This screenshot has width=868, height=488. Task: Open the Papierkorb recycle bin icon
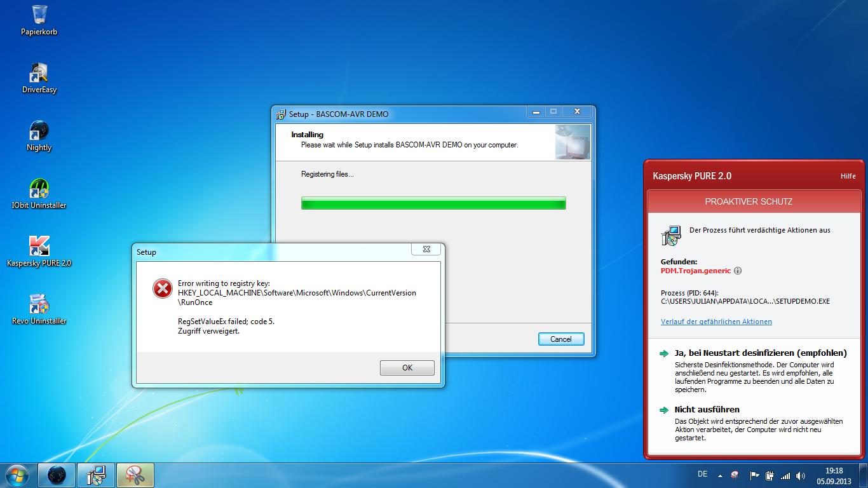[39, 20]
